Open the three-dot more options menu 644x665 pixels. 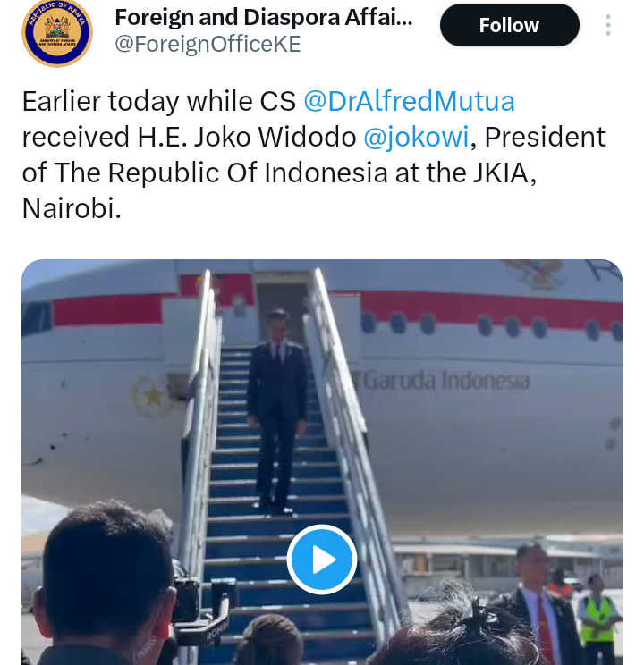coord(608,25)
